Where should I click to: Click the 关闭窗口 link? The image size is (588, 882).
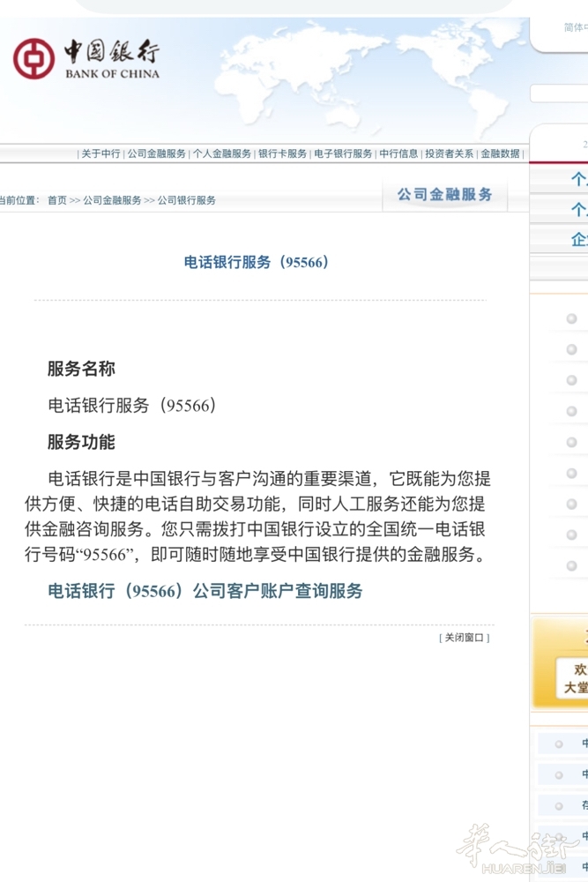coord(465,638)
